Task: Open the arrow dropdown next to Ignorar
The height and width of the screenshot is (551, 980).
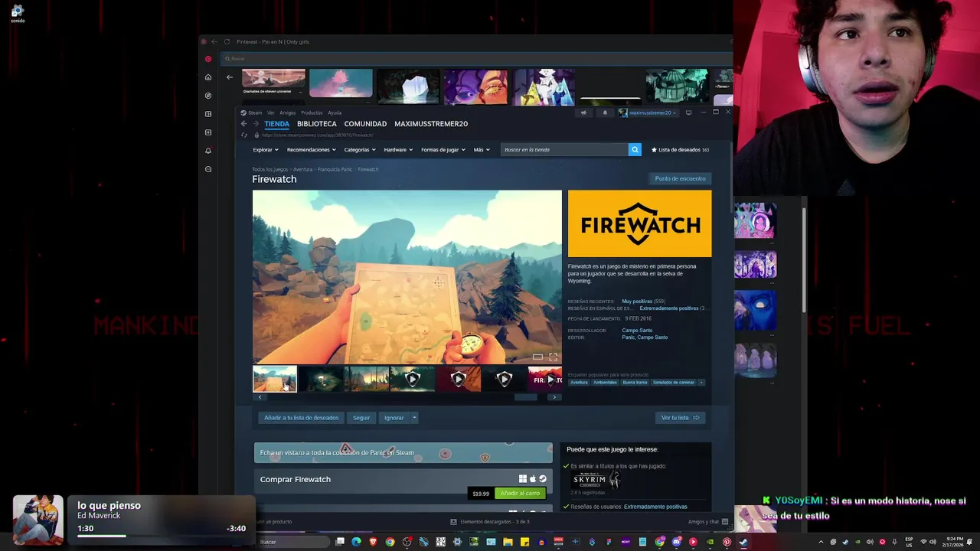Action: coord(414,418)
